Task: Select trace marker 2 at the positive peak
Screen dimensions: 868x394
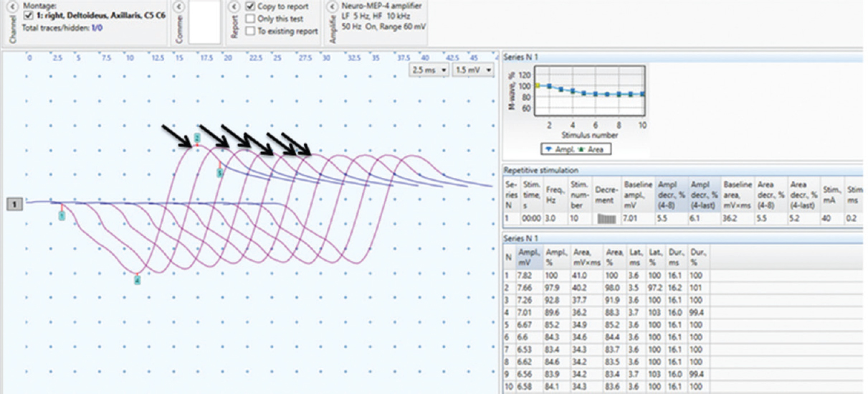Action: [196, 137]
